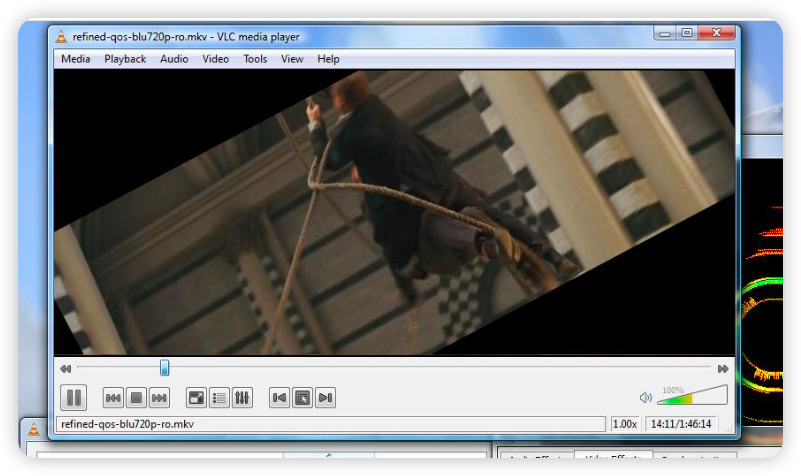The width and height of the screenshot is (801, 476).
Task: Skip to previous media in playlist
Action: tap(113, 398)
